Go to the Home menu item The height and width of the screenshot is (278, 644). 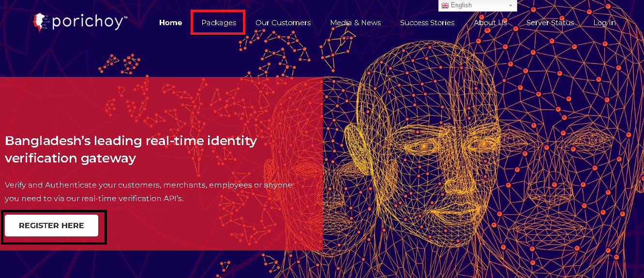(x=170, y=23)
